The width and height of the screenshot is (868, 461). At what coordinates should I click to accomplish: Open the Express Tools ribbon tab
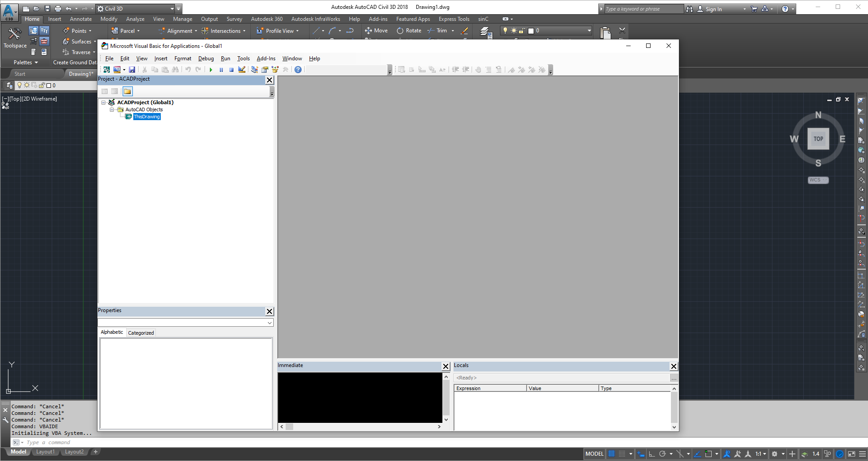(454, 19)
